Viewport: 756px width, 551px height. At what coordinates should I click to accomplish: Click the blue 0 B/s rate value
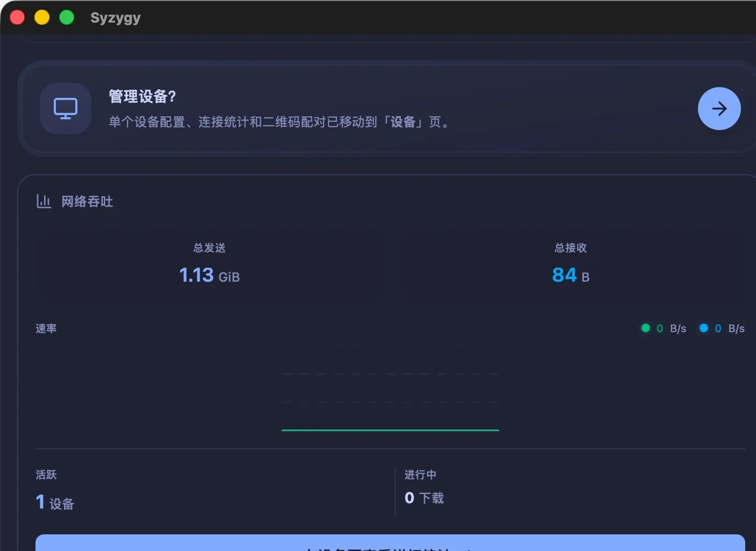pyautogui.click(x=730, y=328)
